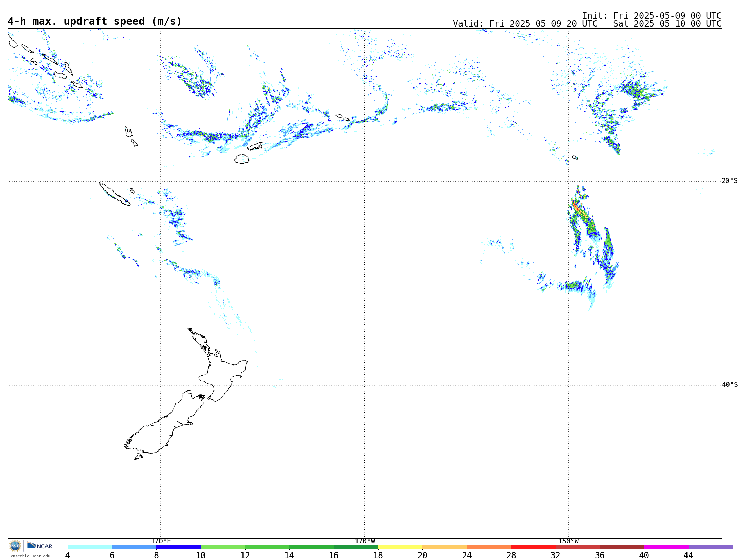The width and height of the screenshot is (744, 560).
Task: Open the ensemble.ucar.edu link text
Action: [x=30, y=556]
